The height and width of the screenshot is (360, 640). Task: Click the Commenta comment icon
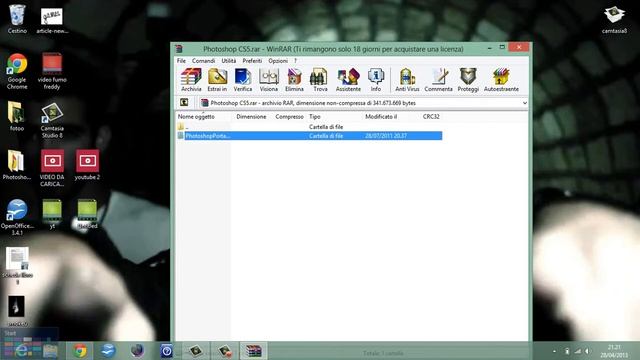coord(438,80)
